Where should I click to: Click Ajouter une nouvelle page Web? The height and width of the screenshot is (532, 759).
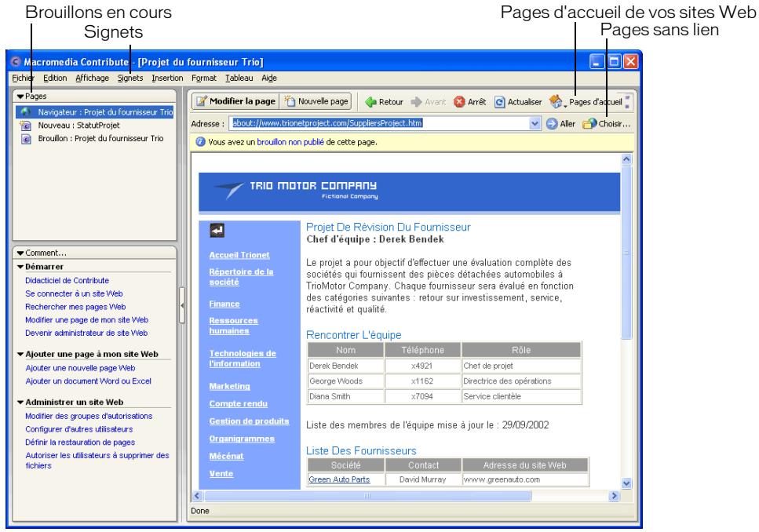coord(80,368)
